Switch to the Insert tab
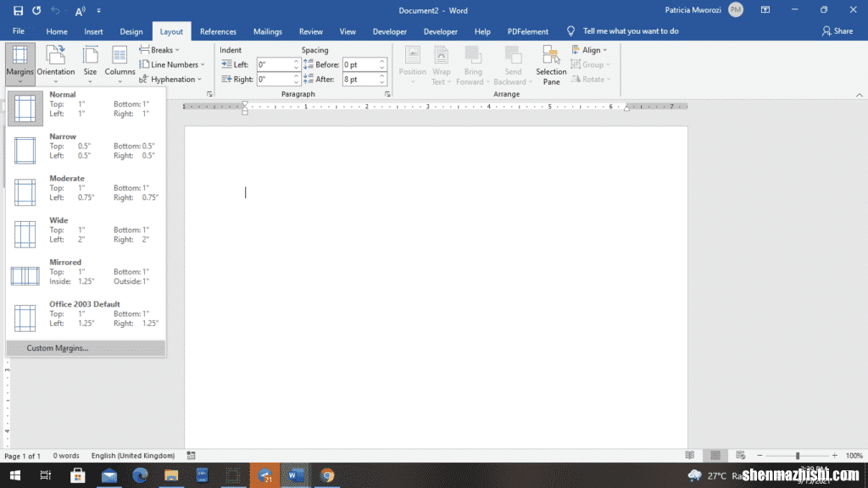This screenshot has height=488, width=868. pyautogui.click(x=93, y=31)
